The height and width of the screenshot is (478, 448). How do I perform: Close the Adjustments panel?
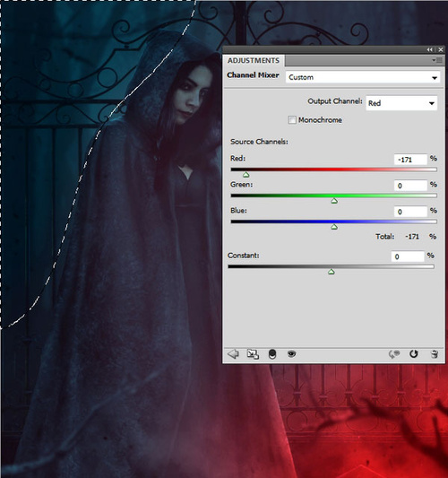pos(441,49)
